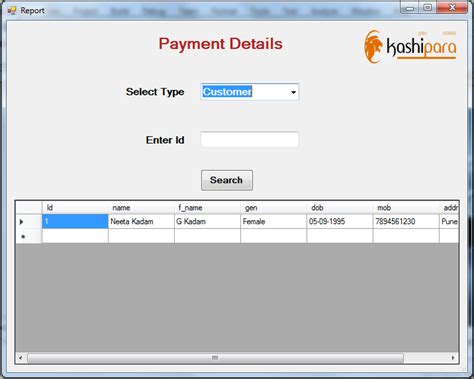The width and height of the screenshot is (474, 379).
Task: Click the 'addr' column header
Action: tap(449, 208)
